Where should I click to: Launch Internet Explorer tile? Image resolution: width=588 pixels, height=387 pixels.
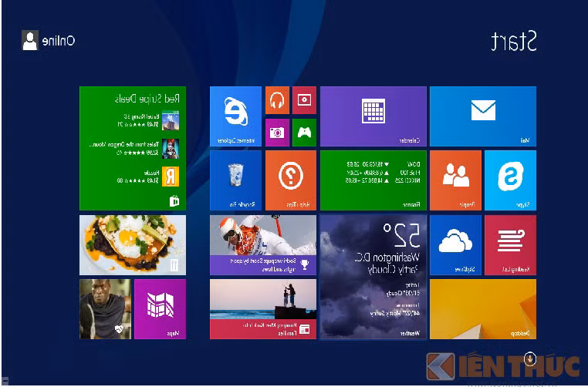[x=235, y=116]
